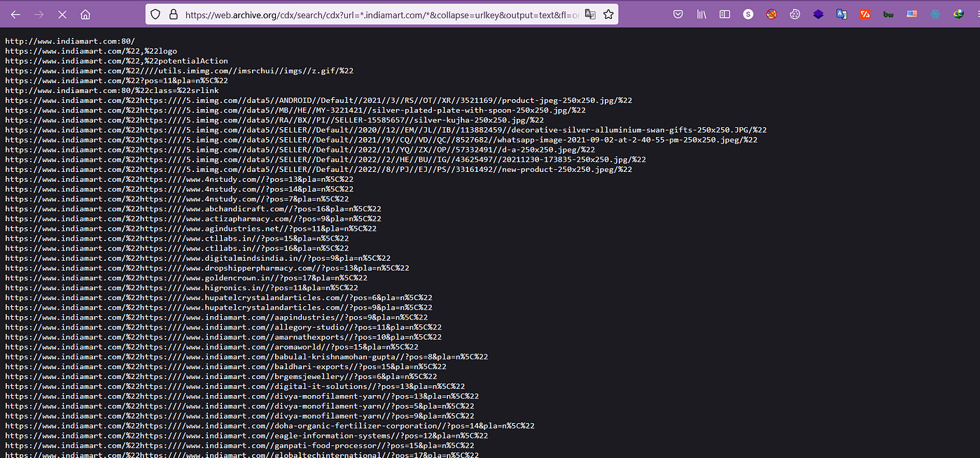Viewport: 980px width, 458px height.
Task: Open the white circle S extension
Action: tap(748, 14)
